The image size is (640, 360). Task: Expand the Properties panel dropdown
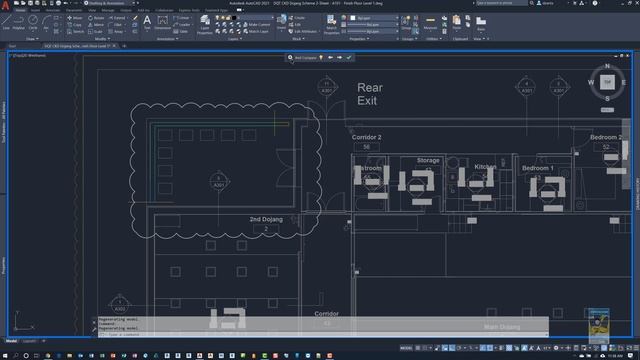tap(360, 39)
